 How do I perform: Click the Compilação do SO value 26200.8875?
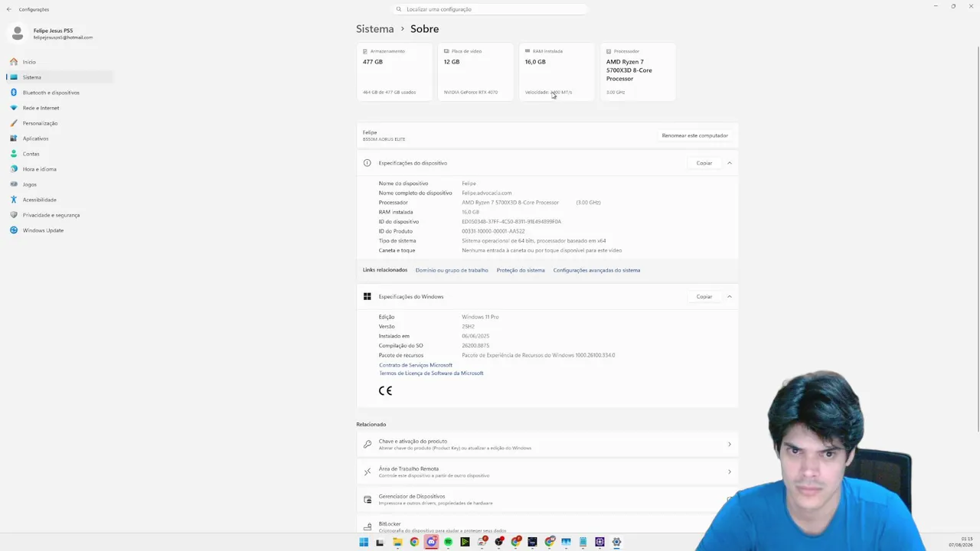pos(475,346)
